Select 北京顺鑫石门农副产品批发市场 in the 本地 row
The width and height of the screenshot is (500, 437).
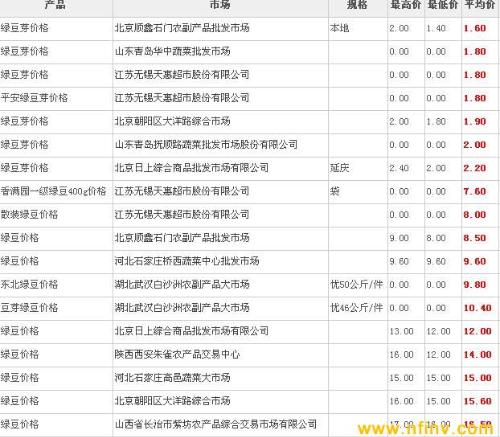pos(182,28)
